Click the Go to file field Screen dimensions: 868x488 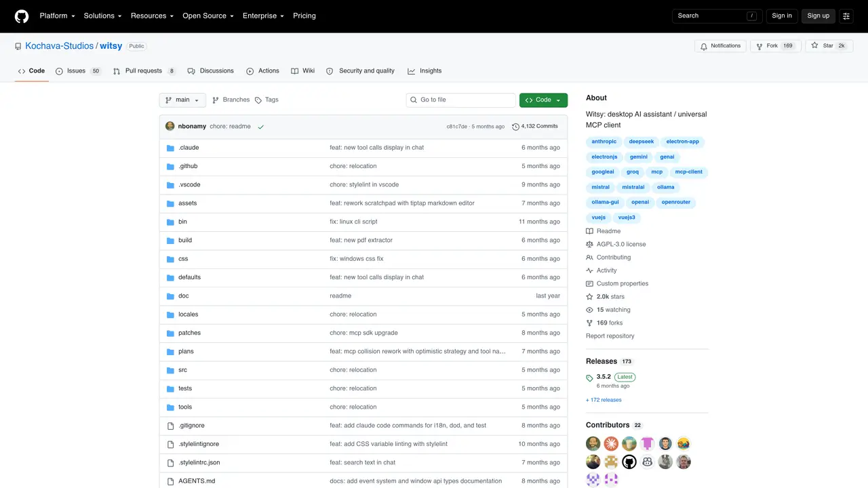tap(461, 100)
